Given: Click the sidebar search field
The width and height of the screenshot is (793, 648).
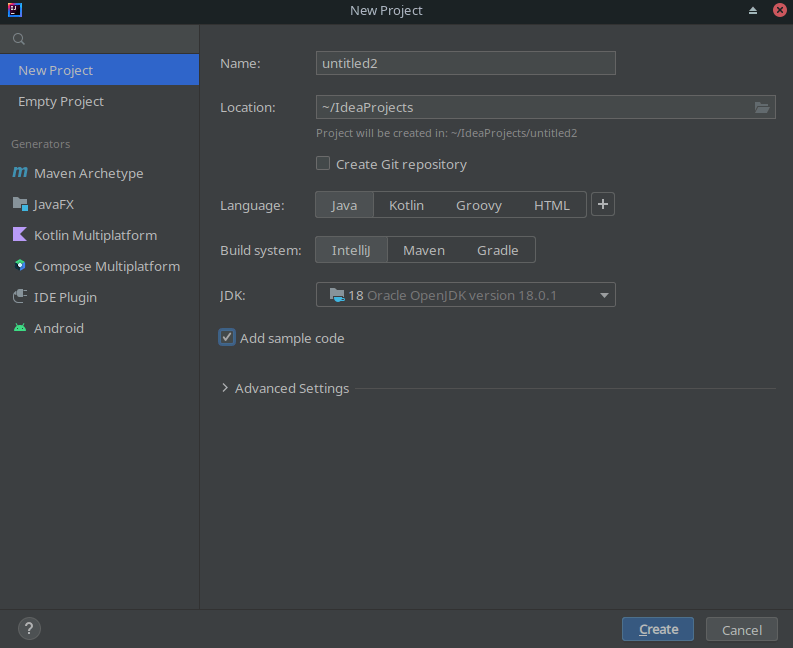Looking at the screenshot, I should pos(100,39).
